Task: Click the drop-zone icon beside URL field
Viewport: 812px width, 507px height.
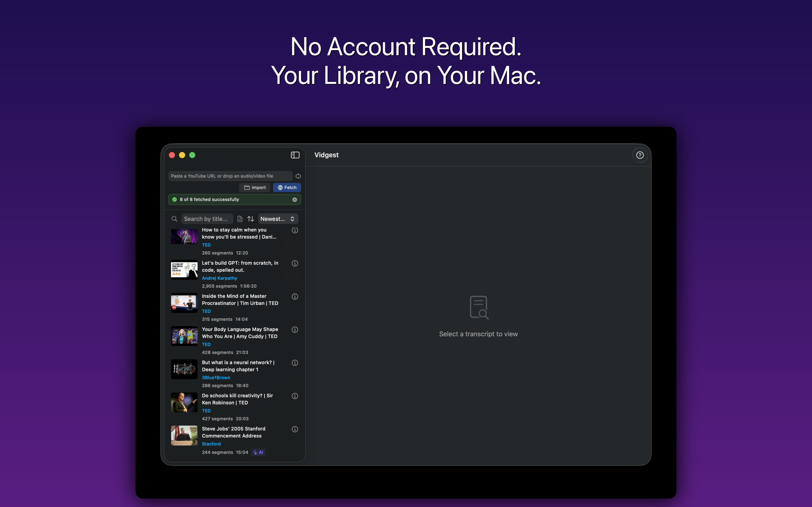Action: (298, 176)
